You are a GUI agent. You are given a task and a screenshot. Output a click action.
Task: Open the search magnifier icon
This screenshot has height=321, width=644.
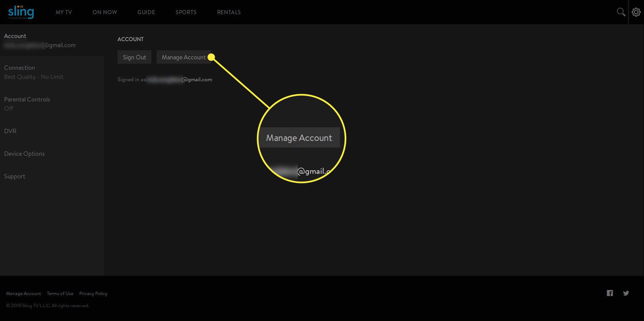621,12
